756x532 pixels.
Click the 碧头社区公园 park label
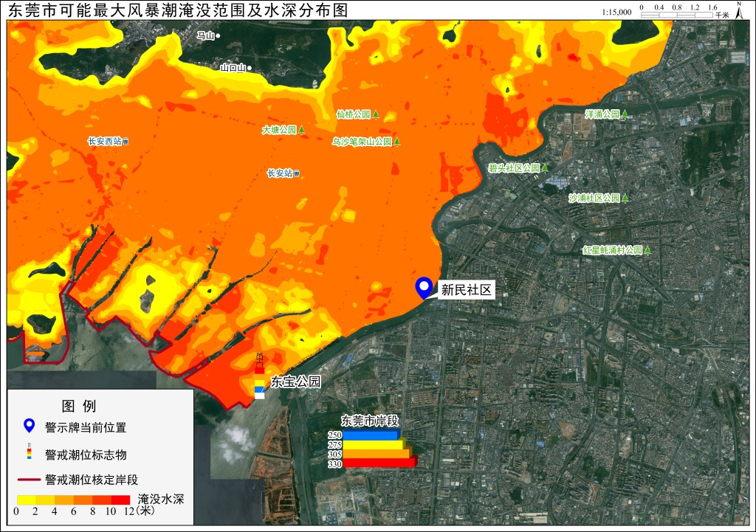click(514, 167)
